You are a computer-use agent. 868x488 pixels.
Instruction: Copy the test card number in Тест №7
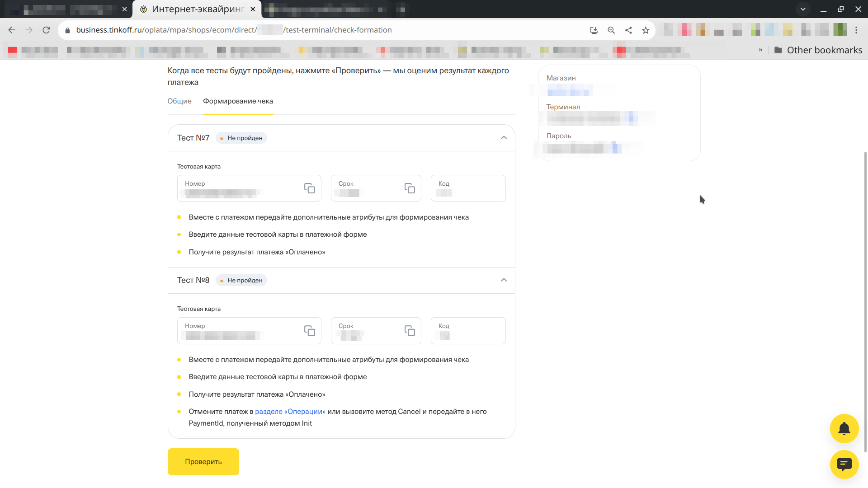click(310, 188)
